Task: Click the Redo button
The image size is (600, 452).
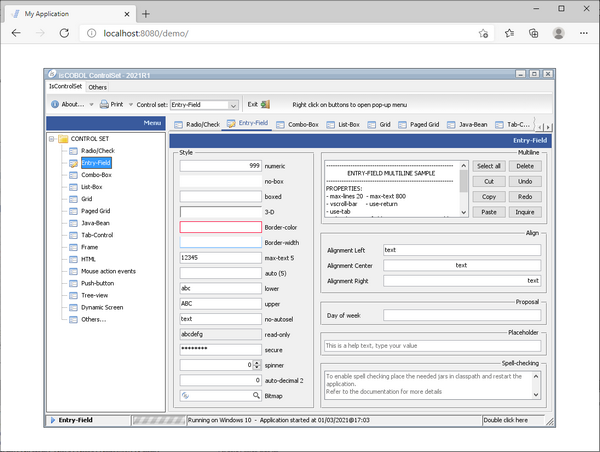Action: [525, 197]
